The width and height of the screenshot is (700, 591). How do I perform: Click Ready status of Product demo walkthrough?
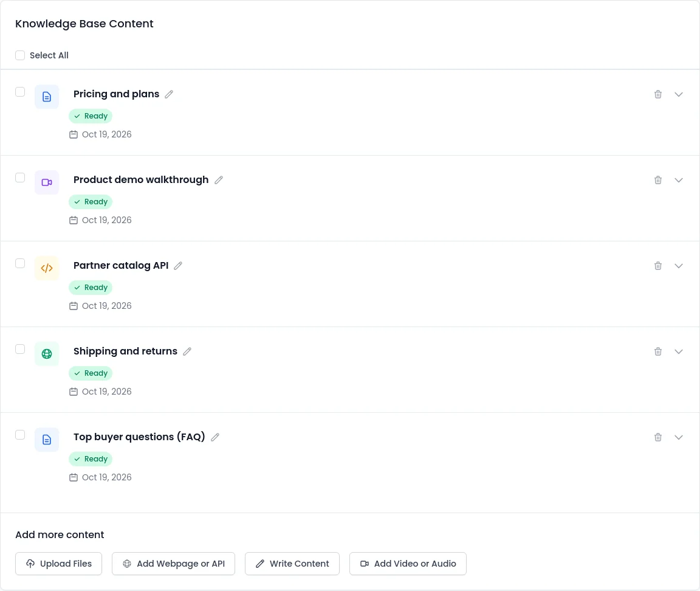tap(91, 202)
